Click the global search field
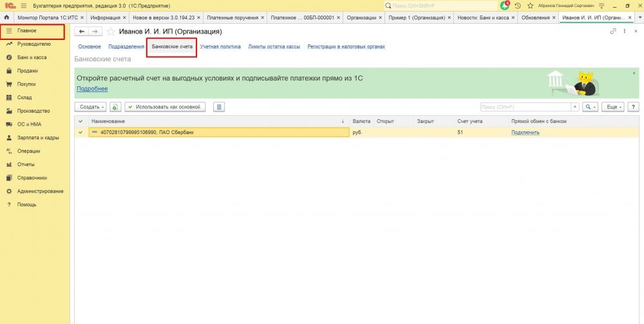This screenshot has width=644, height=324. (440, 6)
